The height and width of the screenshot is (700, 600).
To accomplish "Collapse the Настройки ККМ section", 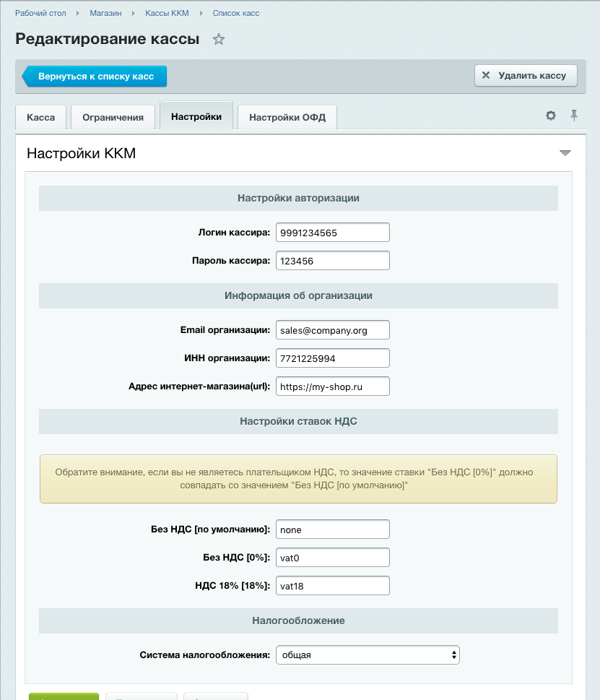I will click(565, 153).
